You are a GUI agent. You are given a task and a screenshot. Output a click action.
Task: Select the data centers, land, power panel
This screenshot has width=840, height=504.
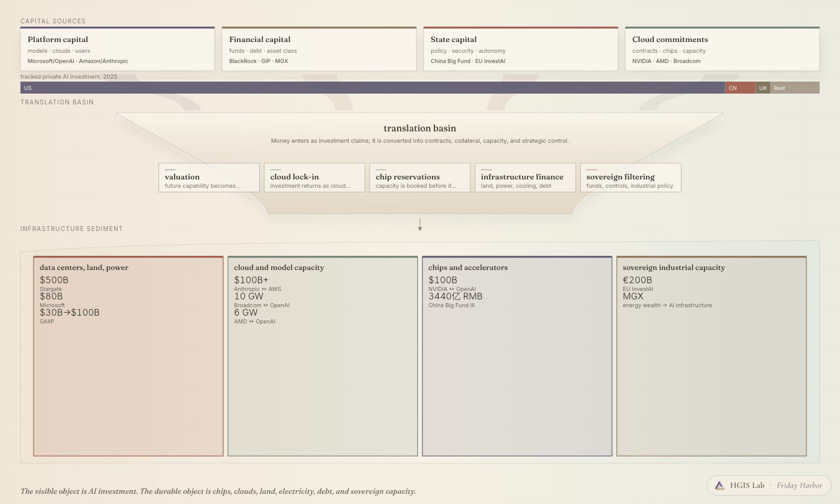(x=128, y=356)
